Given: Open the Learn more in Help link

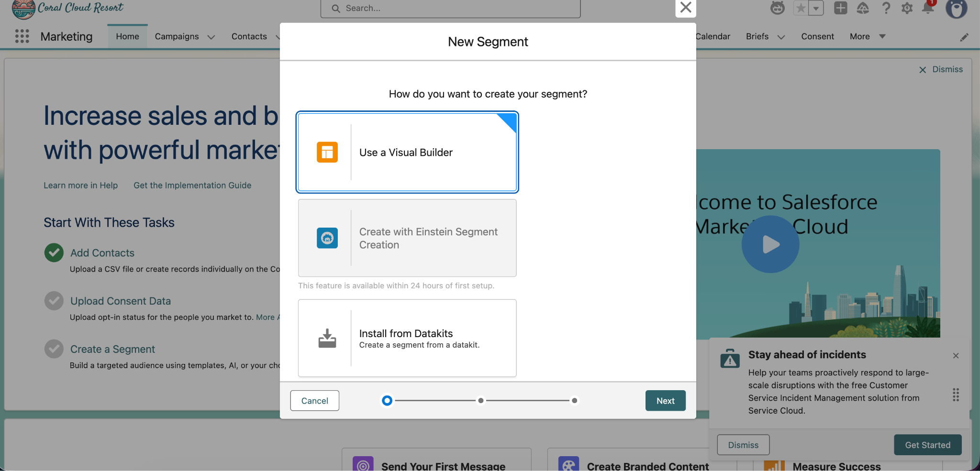Looking at the screenshot, I should click(x=80, y=186).
